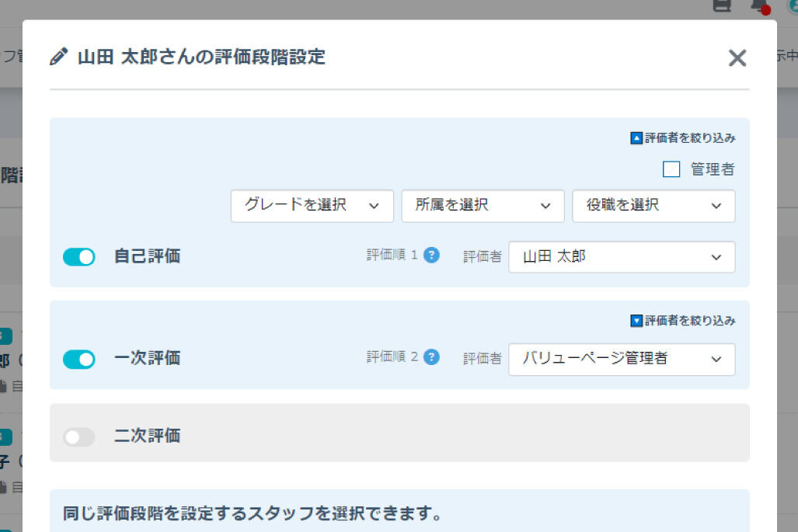Image resolution: width=798 pixels, height=532 pixels.
Task: Click the 二次評価 label text
Action: pos(147,436)
